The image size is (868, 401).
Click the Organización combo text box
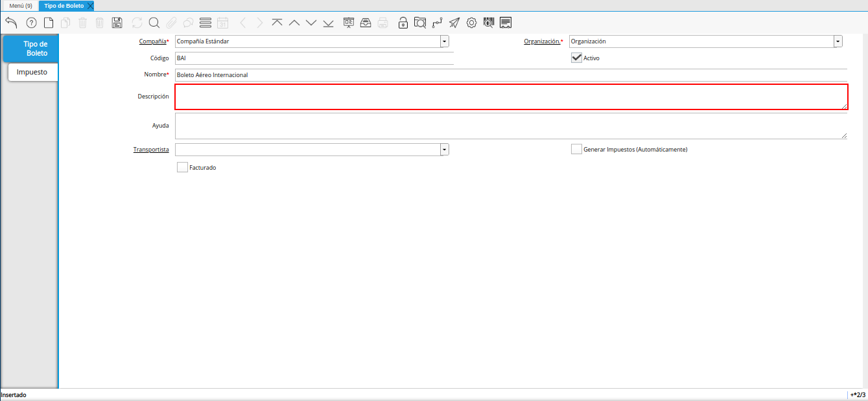701,41
